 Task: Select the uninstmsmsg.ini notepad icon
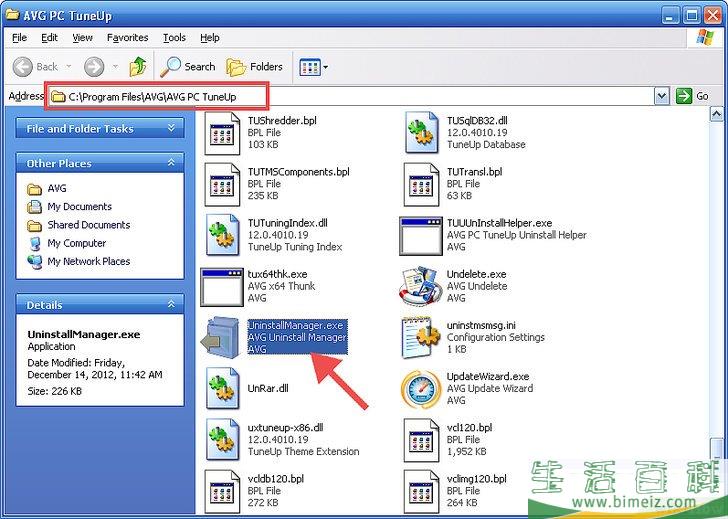coord(421,337)
